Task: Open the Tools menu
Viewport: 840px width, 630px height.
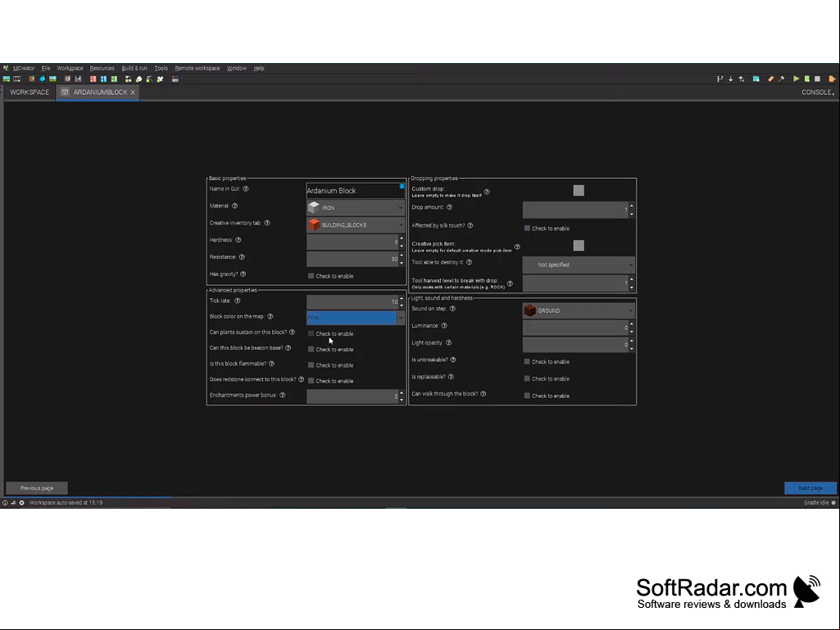Action: coord(161,69)
